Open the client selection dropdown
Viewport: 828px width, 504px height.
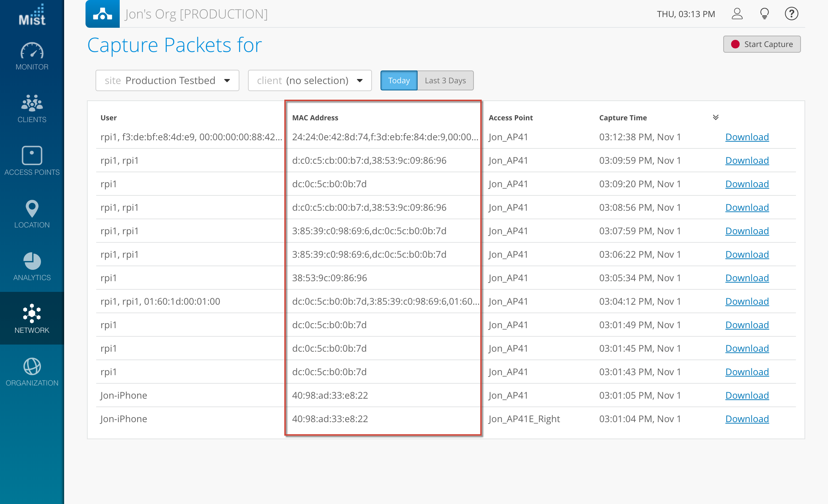coord(310,80)
